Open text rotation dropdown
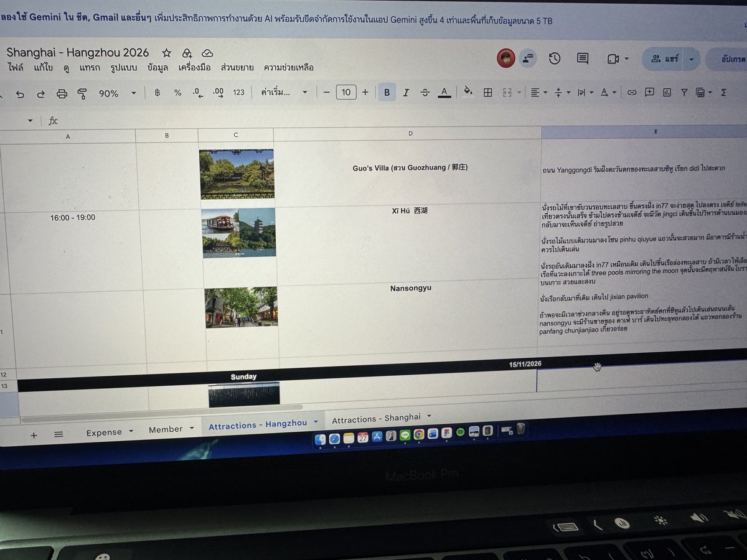Image resolution: width=747 pixels, height=560 pixels. (x=607, y=93)
